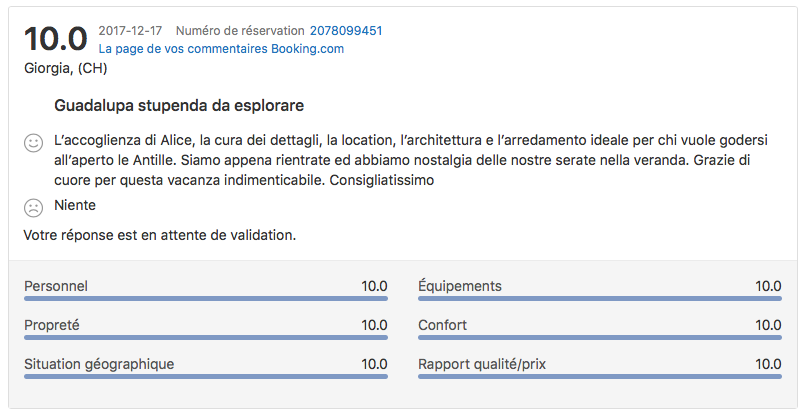
Task: Click the Personnel category label
Action: [x=56, y=286]
